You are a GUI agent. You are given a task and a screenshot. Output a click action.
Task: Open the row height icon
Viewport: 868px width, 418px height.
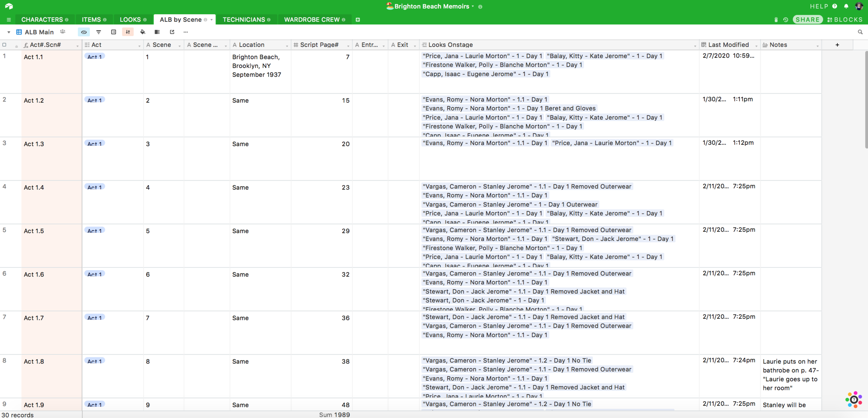(x=157, y=32)
